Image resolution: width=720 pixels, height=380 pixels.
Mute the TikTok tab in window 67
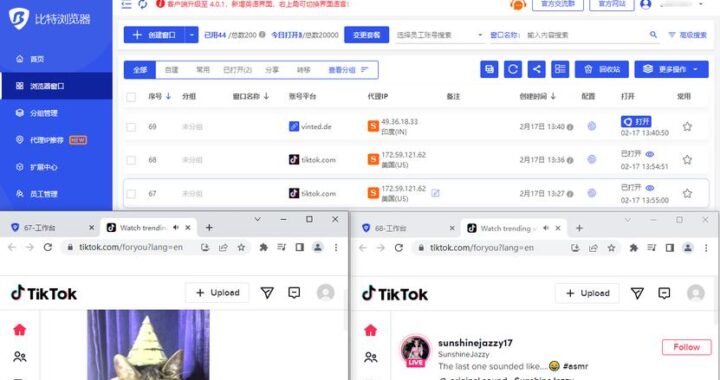click(x=176, y=228)
